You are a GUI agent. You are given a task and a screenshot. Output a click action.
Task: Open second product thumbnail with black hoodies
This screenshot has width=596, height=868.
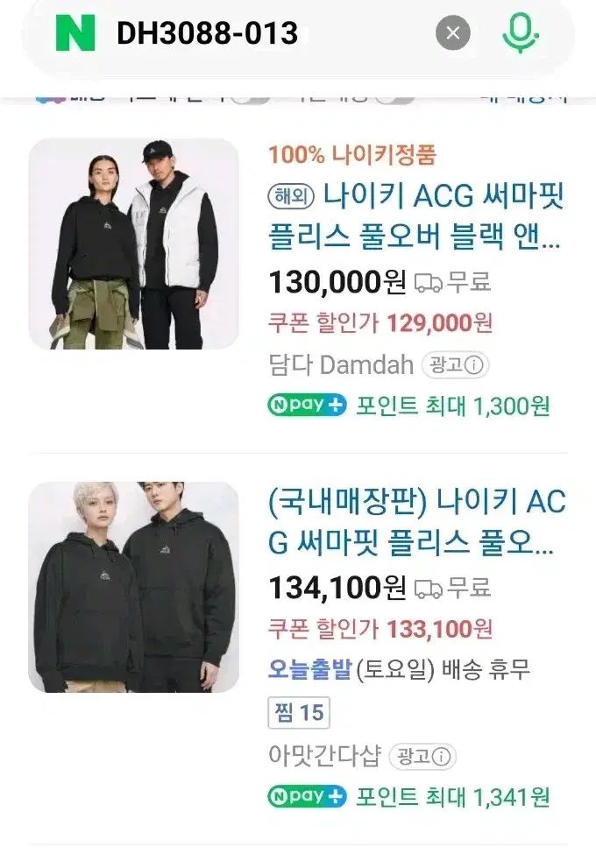coord(134,587)
